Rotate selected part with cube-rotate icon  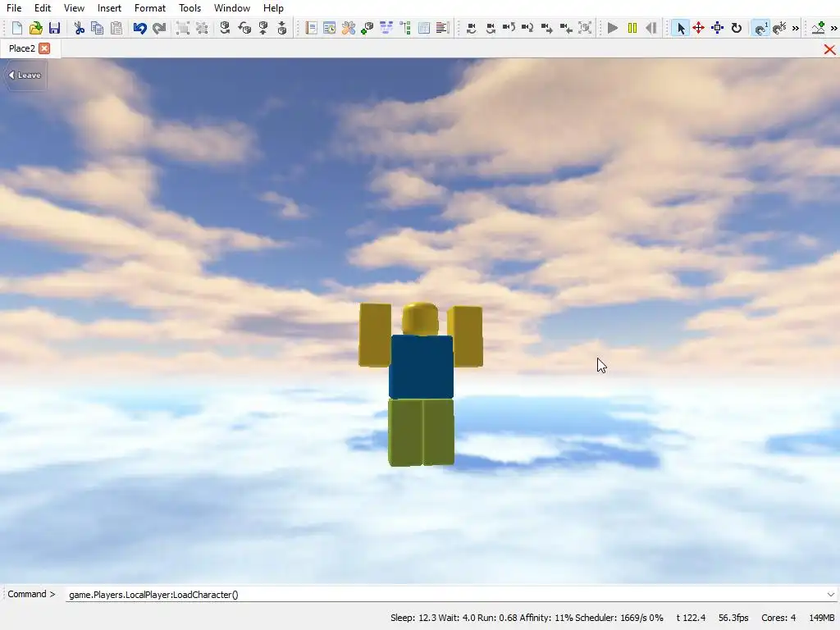coord(225,29)
